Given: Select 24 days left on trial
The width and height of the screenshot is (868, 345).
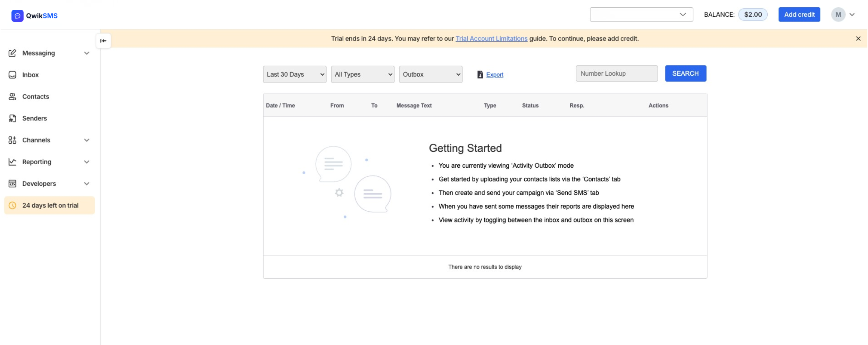Looking at the screenshot, I should [50, 205].
